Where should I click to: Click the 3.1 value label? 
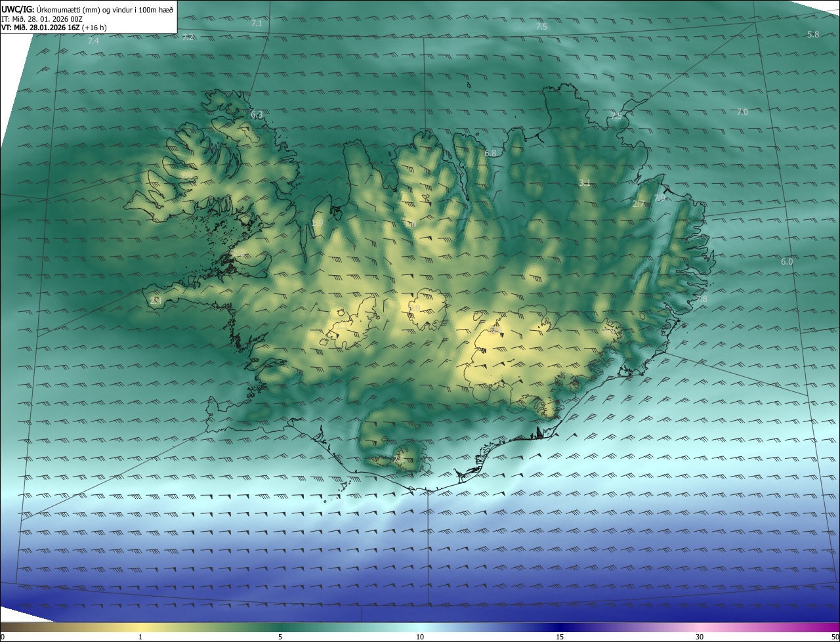[x=585, y=183]
